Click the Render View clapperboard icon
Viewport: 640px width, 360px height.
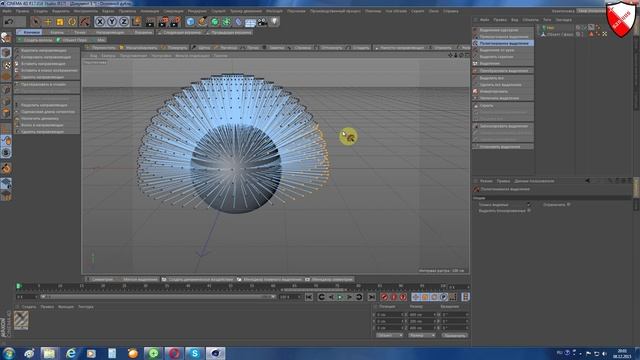coord(150,22)
